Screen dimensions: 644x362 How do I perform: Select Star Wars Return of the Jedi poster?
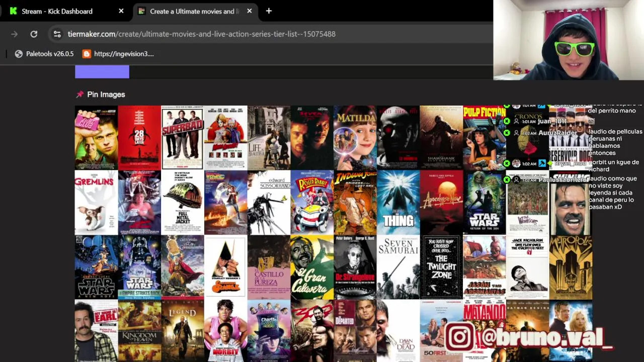click(x=485, y=203)
